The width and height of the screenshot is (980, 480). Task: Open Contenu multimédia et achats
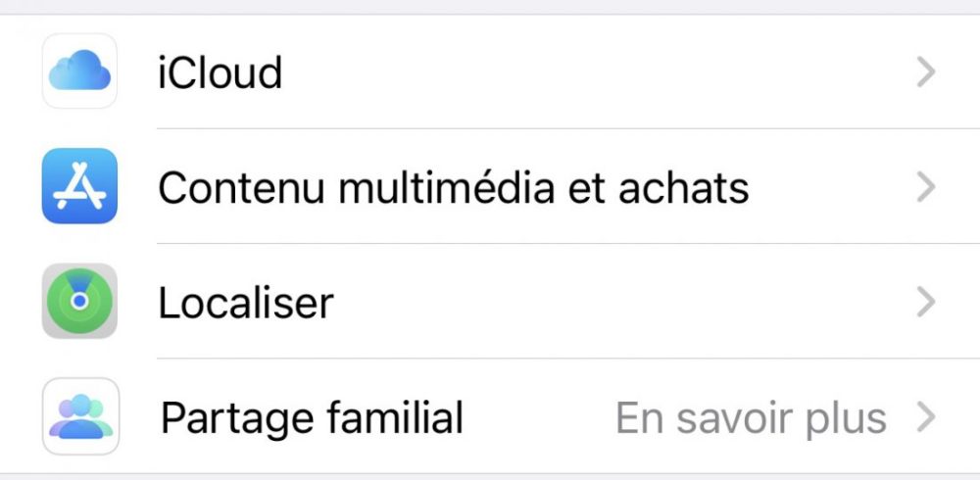(x=453, y=187)
